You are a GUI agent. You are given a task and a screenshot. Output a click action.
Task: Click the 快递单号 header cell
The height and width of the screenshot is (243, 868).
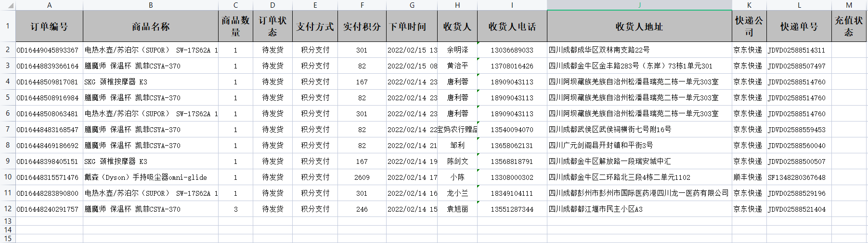click(799, 26)
